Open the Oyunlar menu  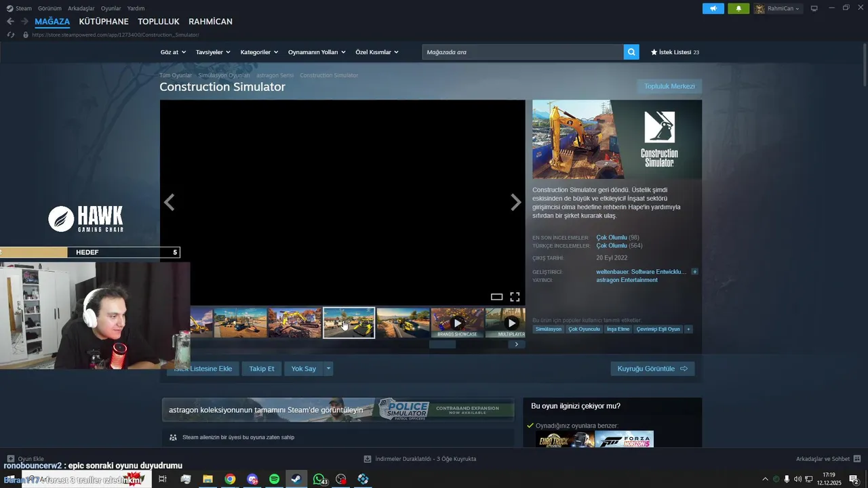111,8
